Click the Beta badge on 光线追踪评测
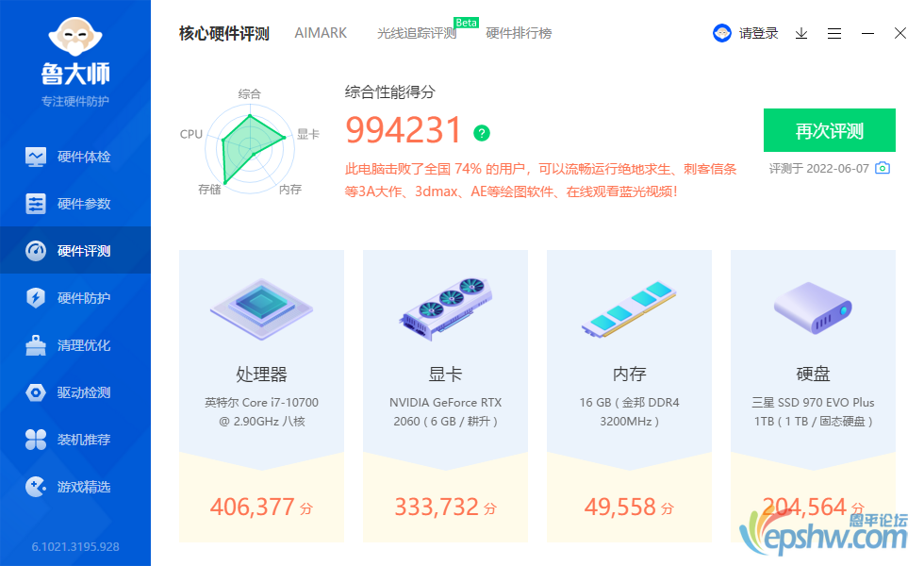 [466, 23]
